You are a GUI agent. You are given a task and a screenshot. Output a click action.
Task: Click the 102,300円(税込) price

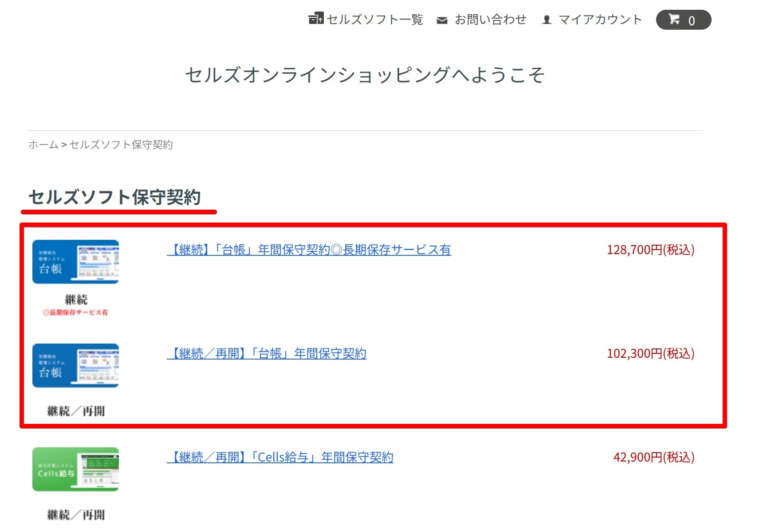650,354
